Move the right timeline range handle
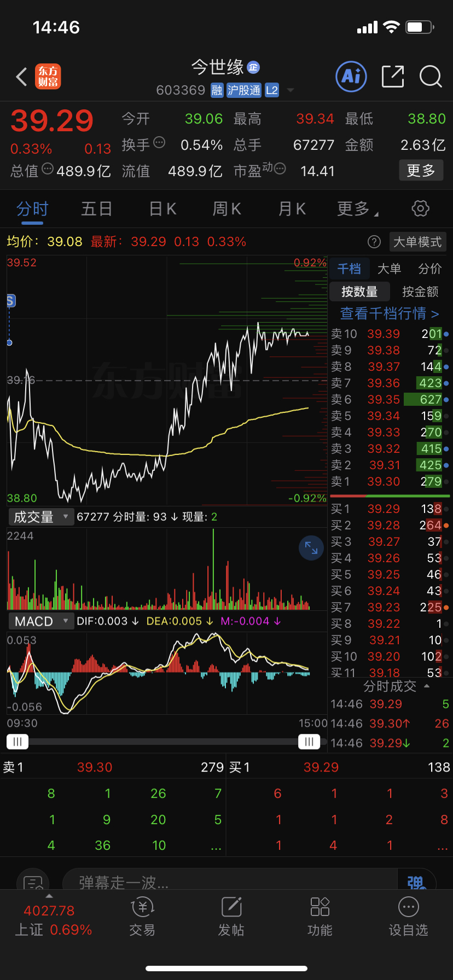 [x=309, y=742]
